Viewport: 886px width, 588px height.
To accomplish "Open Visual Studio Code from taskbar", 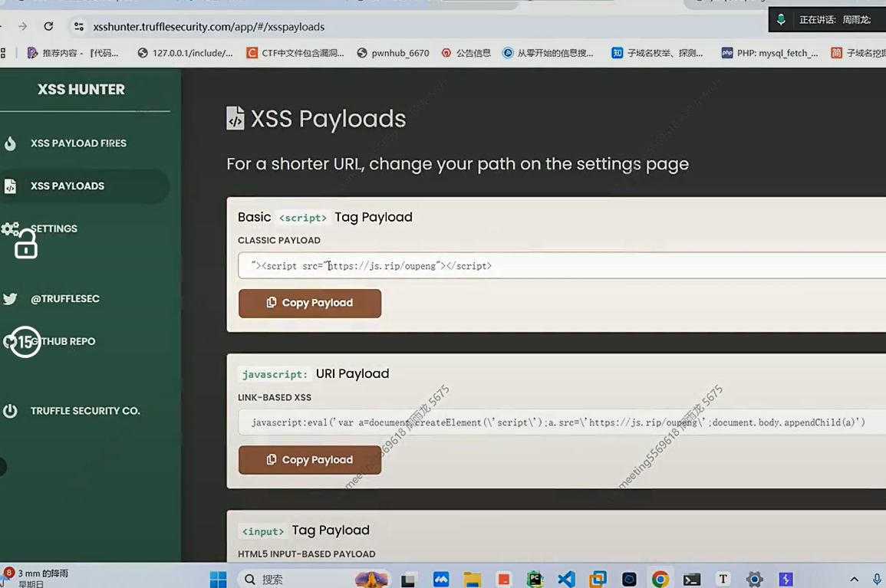I will [566, 580].
